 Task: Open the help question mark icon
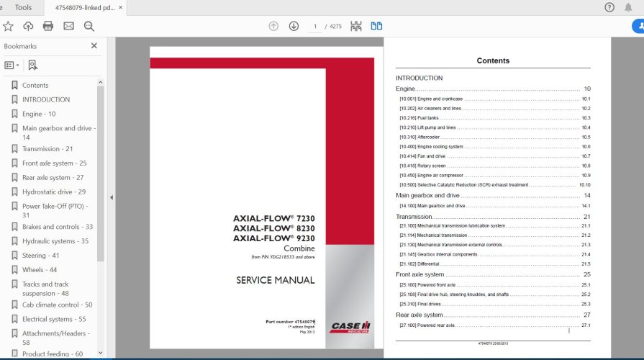point(609,7)
